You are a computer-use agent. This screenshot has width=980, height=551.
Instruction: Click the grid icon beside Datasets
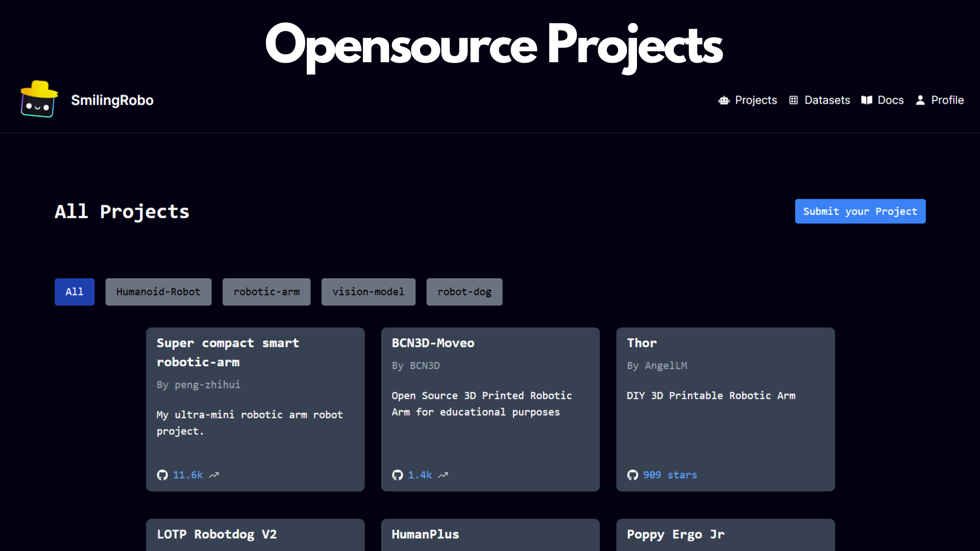click(x=793, y=100)
